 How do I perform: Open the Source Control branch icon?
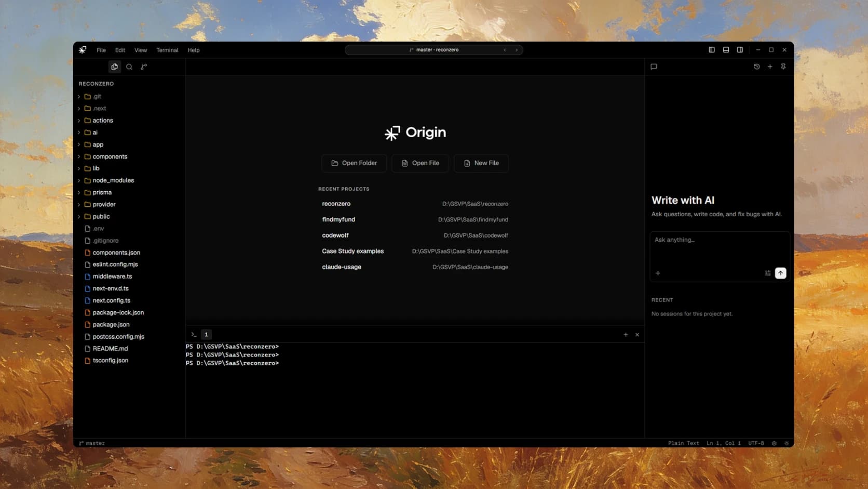pos(144,67)
